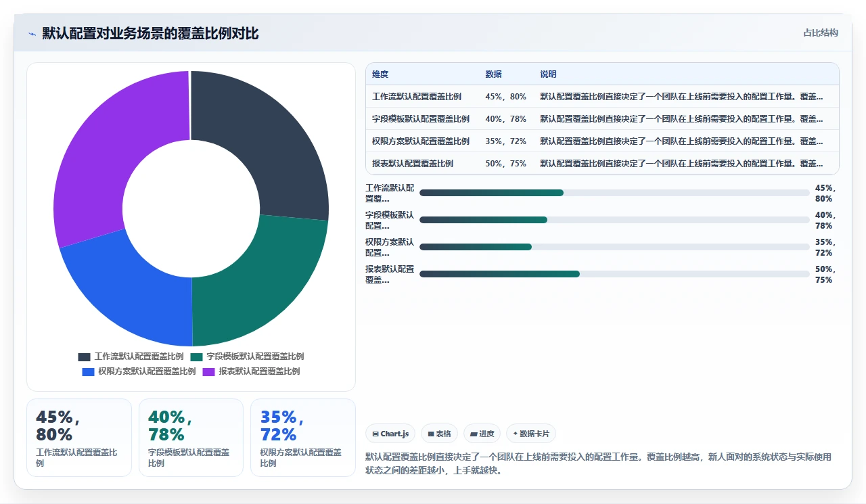Screen dimensions: 866x504
Task: Select table cell 报表默认配置覆盖比例
Action: click(413, 164)
